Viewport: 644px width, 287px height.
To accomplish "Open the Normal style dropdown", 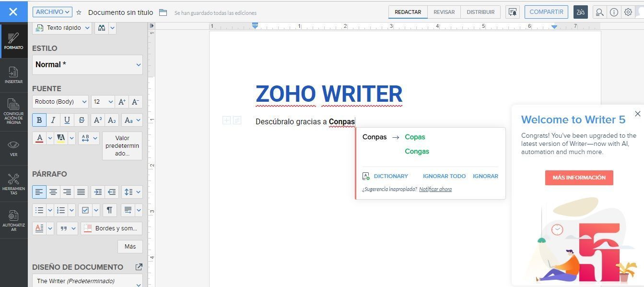I will (87, 65).
